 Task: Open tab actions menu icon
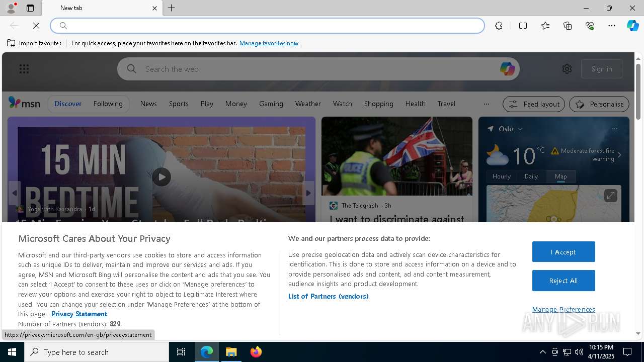pyautogui.click(x=30, y=8)
